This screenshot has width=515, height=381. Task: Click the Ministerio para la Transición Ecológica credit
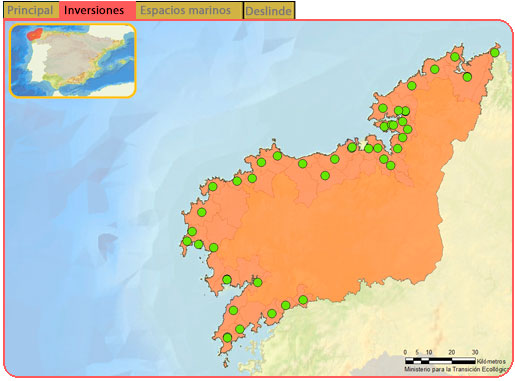pos(457,369)
